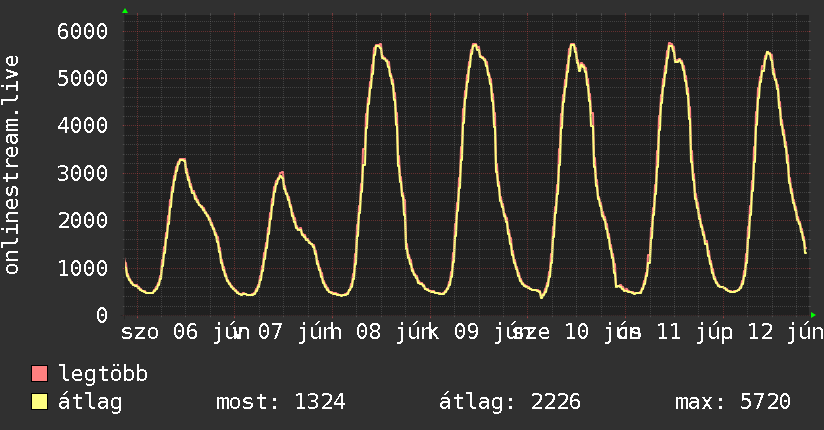
Task: Click the green arrow atop the y-axis
Action: pos(125,11)
